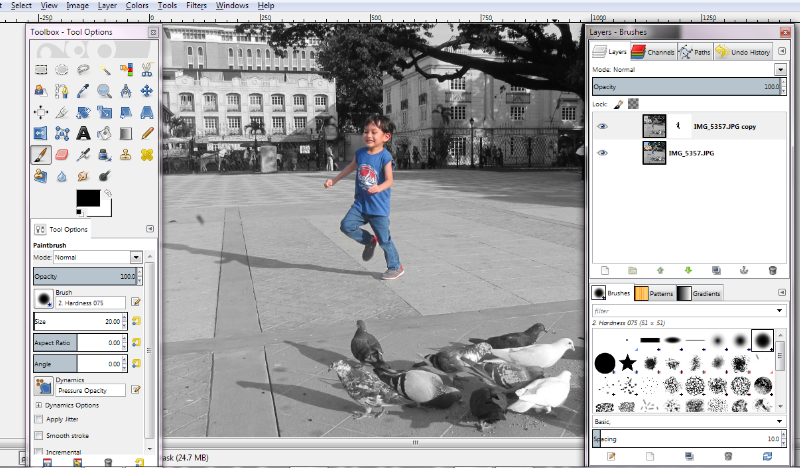Select the Blend gradient tool
The height and width of the screenshot is (468, 800).
point(126,134)
